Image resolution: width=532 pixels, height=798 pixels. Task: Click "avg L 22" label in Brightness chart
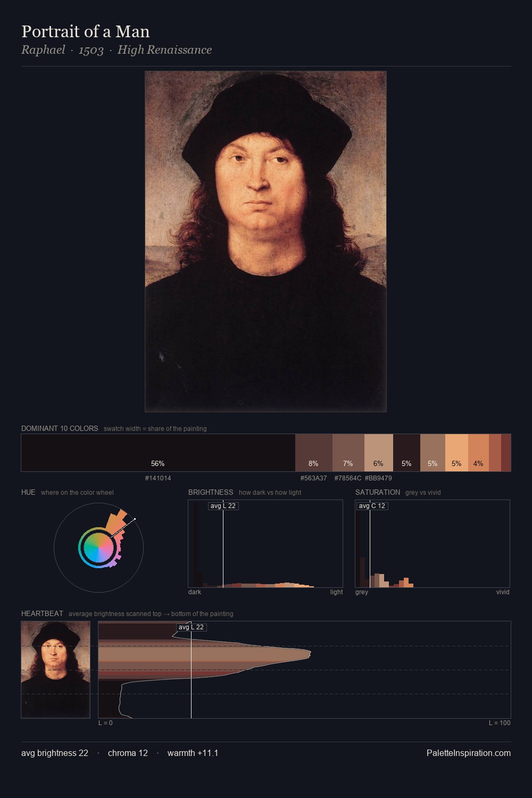click(x=223, y=506)
